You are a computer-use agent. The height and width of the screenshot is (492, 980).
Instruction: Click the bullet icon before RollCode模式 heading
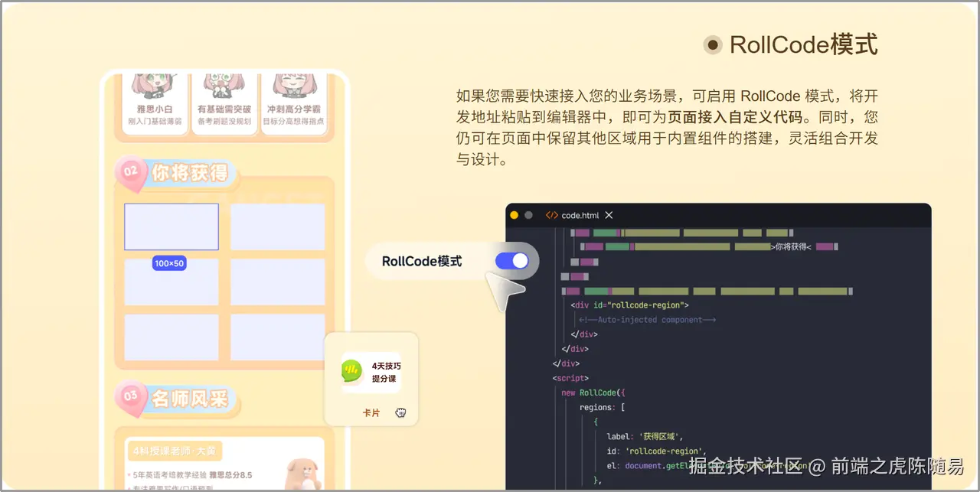point(713,45)
